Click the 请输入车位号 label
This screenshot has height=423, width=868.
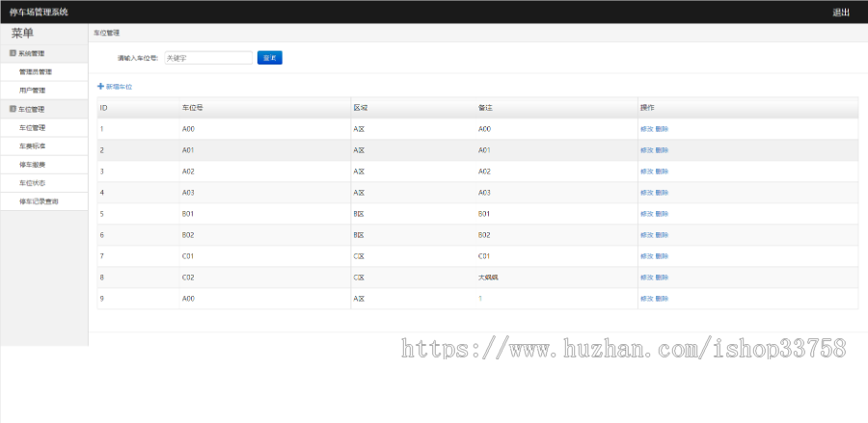[138, 58]
